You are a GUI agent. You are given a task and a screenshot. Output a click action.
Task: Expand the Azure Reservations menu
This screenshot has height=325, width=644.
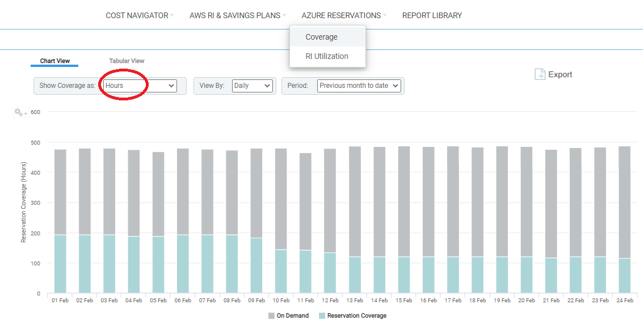point(341,15)
